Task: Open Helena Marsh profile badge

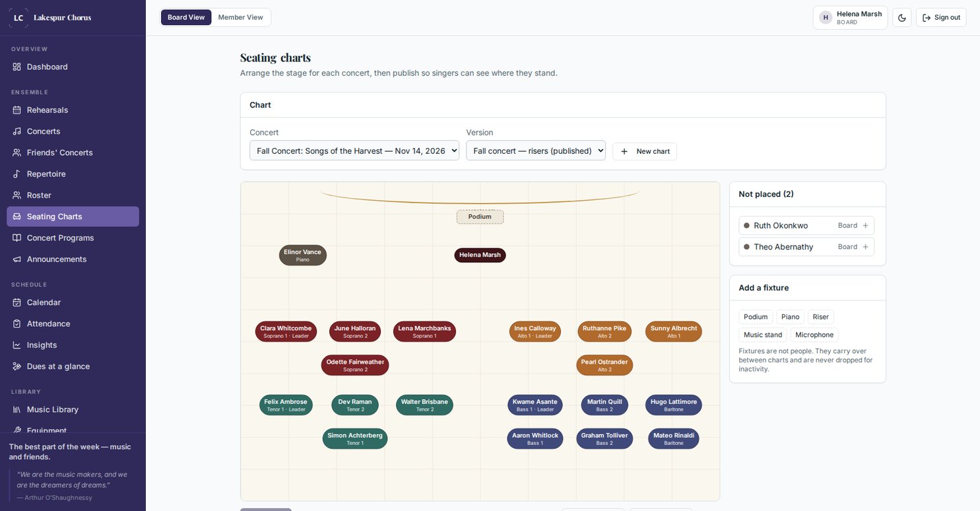Action: (850, 18)
